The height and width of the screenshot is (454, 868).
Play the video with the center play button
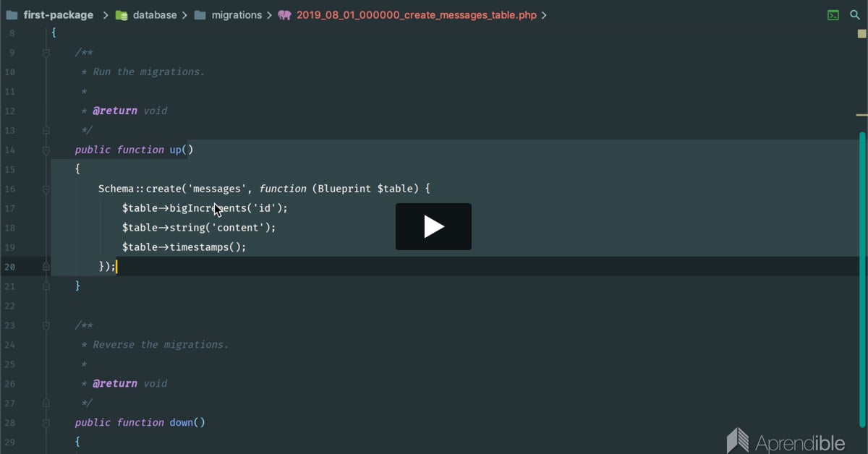point(433,226)
